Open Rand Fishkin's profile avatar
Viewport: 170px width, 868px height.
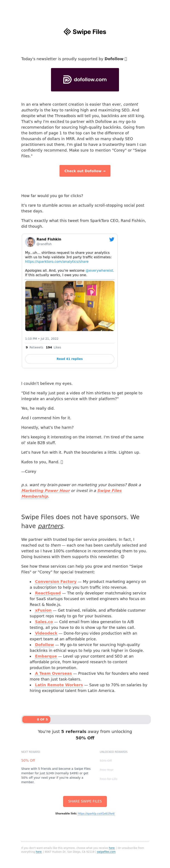pyautogui.click(x=30, y=242)
